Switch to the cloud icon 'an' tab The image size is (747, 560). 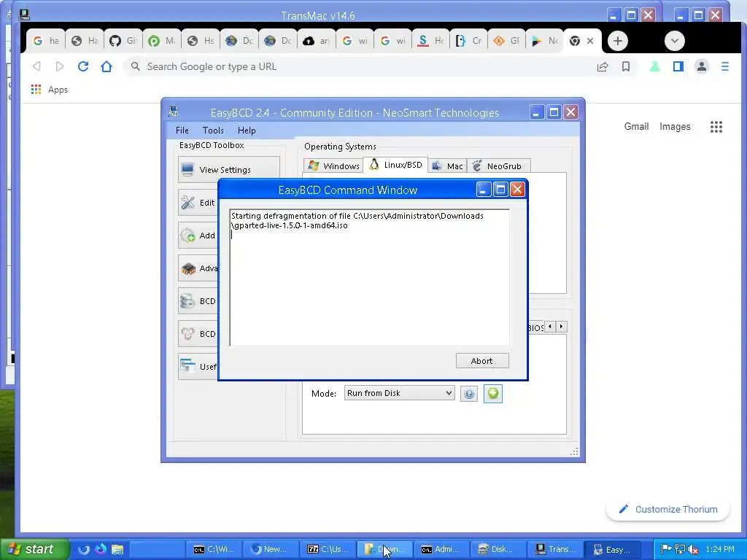317,41
